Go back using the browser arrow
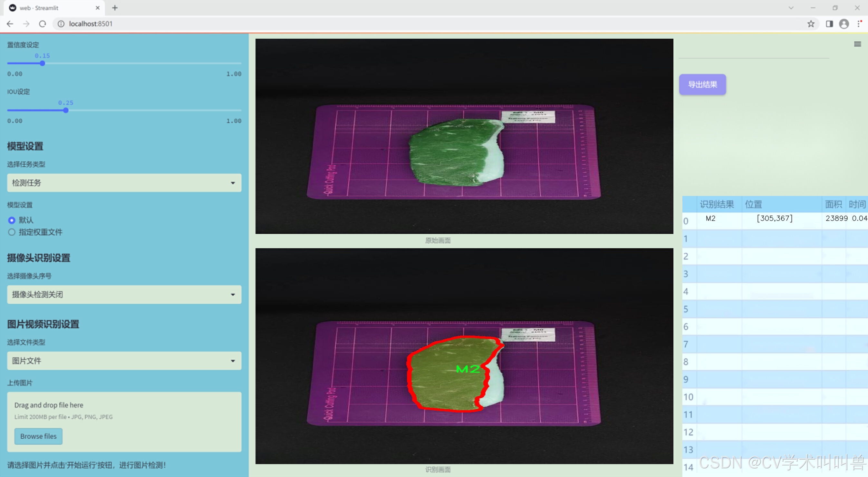Image resolution: width=868 pixels, height=477 pixels. [x=10, y=24]
